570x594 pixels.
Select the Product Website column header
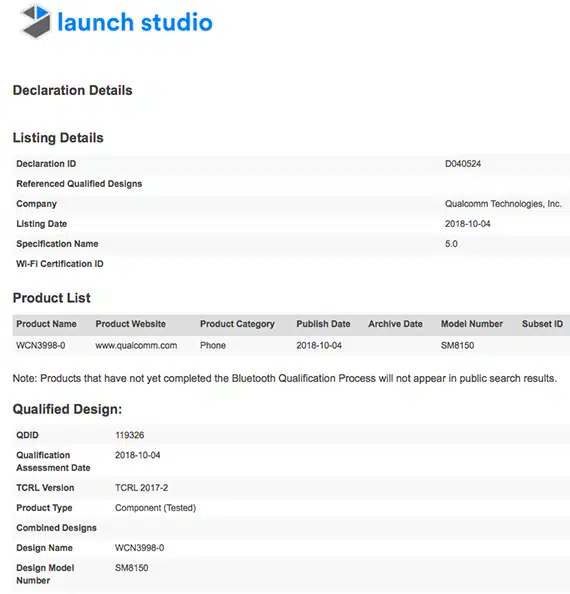coord(130,324)
